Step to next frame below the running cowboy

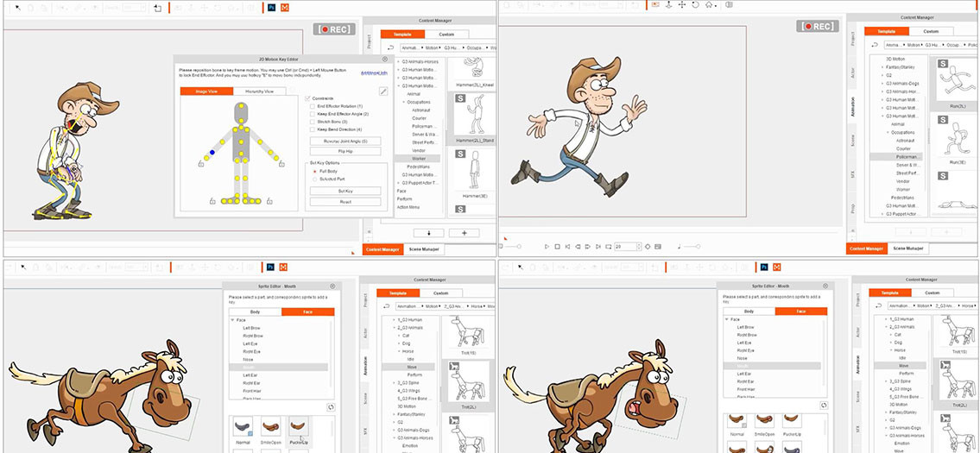point(588,247)
